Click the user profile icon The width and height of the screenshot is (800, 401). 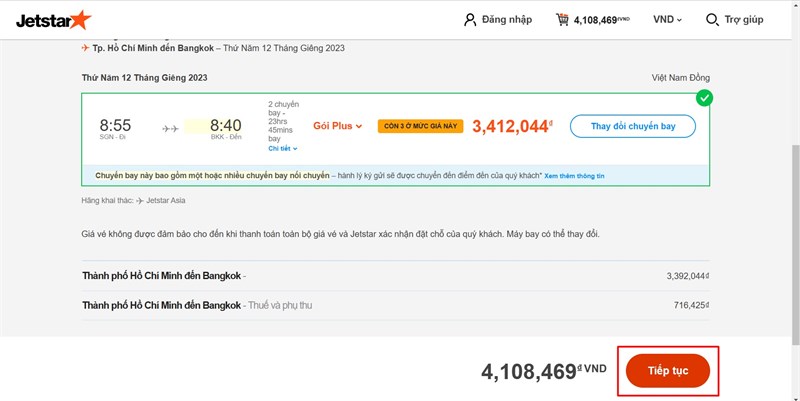tap(470, 19)
